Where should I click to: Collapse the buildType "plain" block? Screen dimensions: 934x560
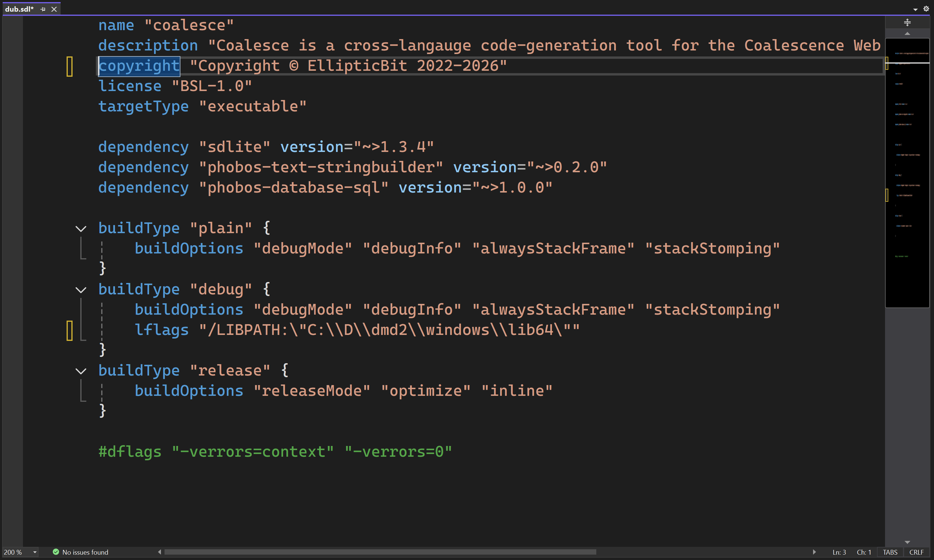[81, 229]
